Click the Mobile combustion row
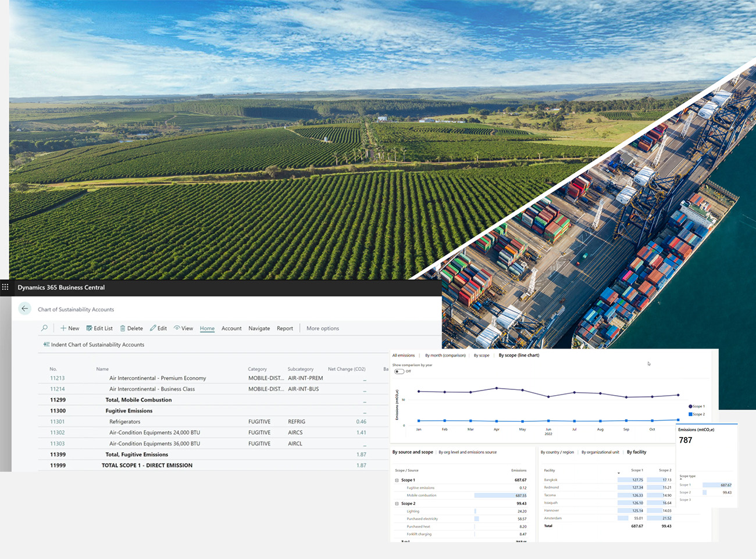Image resolution: width=756 pixels, height=559 pixels. [x=461, y=496]
